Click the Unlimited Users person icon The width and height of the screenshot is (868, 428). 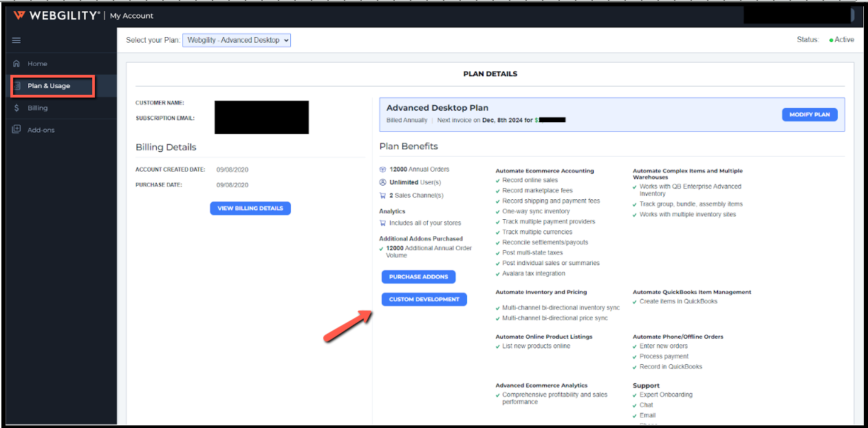tap(383, 183)
